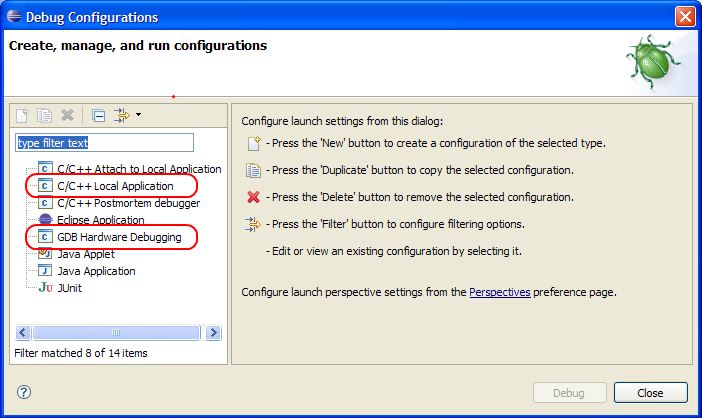Viewport: 702px width, 418px height.
Task: Collapse all configurations with the toolbar icon
Action: click(x=98, y=115)
